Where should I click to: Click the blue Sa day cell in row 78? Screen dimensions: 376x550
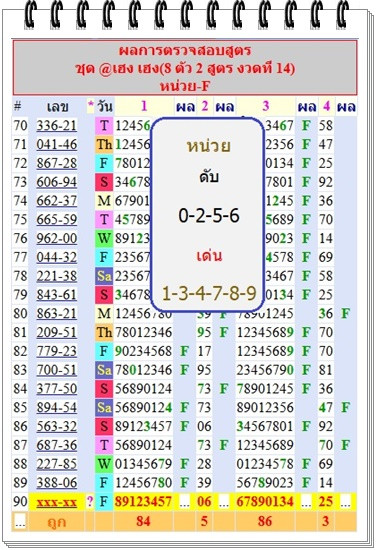tap(104, 276)
